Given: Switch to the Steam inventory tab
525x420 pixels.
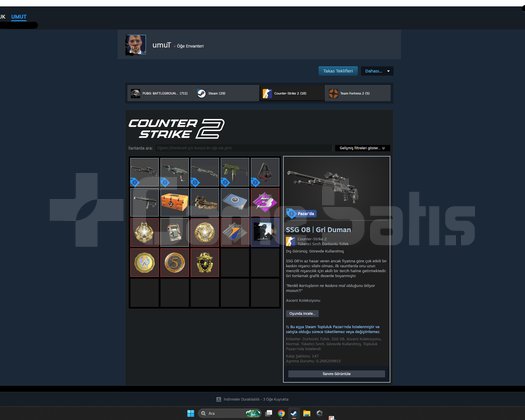Looking at the screenshot, I should click(226, 93).
